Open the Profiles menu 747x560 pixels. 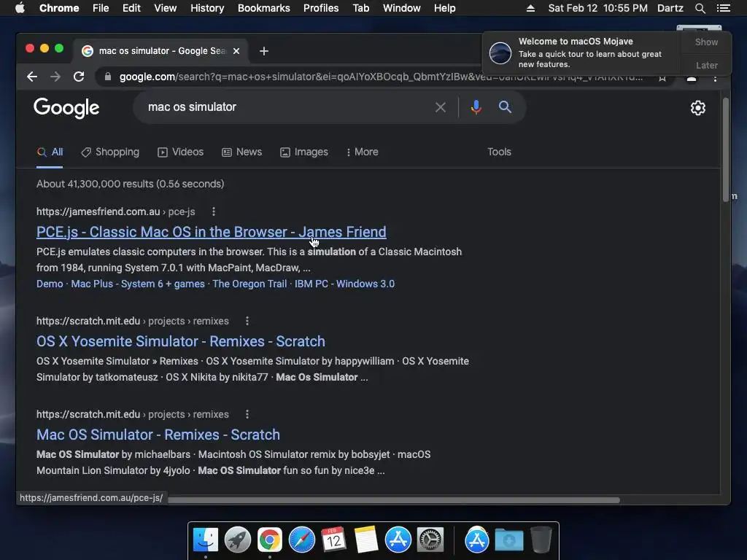[321, 8]
